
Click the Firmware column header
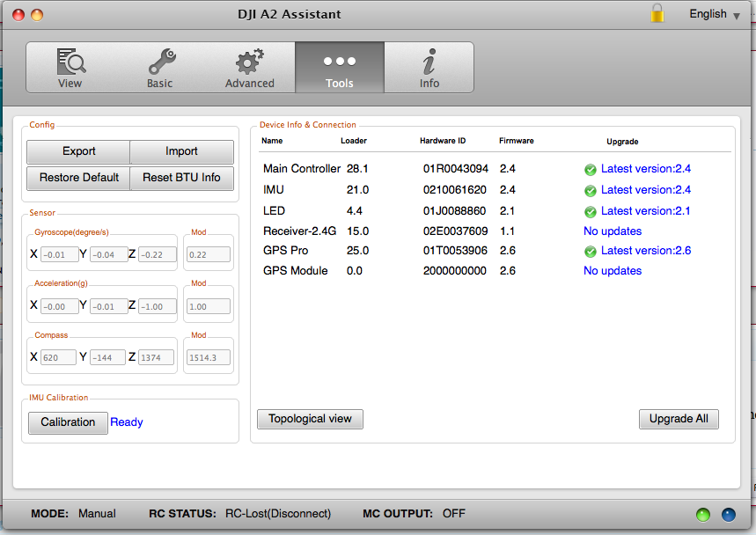point(517,141)
